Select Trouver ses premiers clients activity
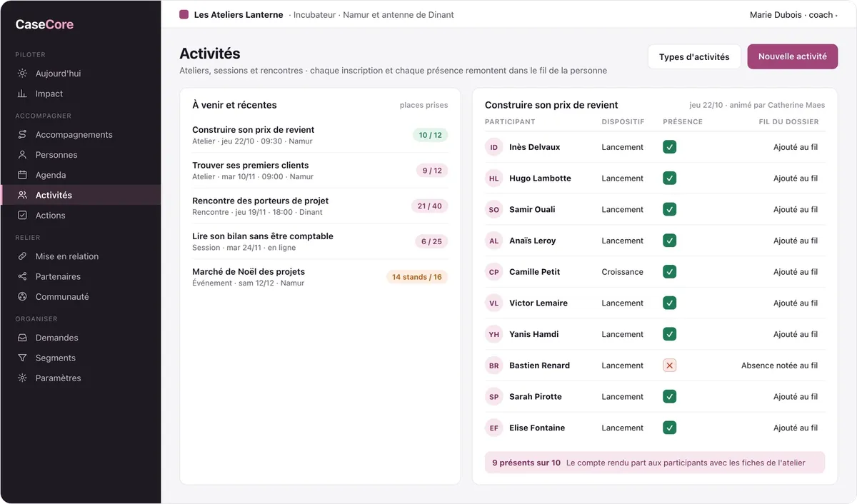Image resolution: width=857 pixels, height=504 pixels. pos(320,171)
